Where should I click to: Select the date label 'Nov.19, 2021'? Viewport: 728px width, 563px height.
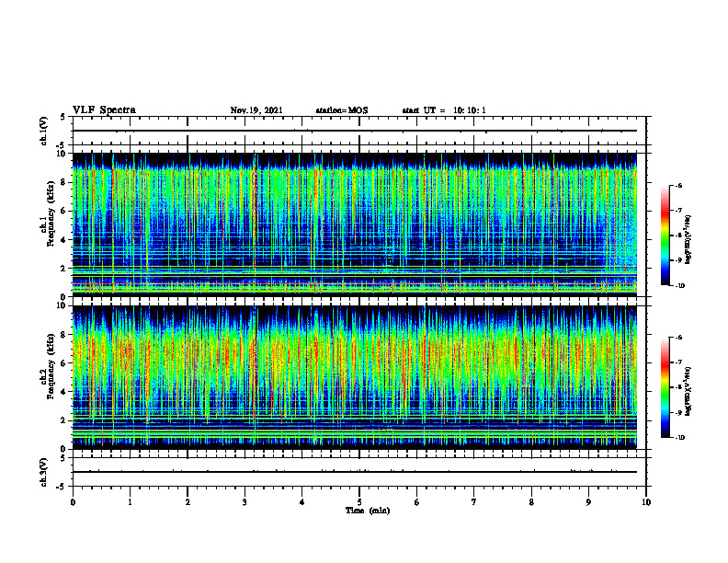256,110
